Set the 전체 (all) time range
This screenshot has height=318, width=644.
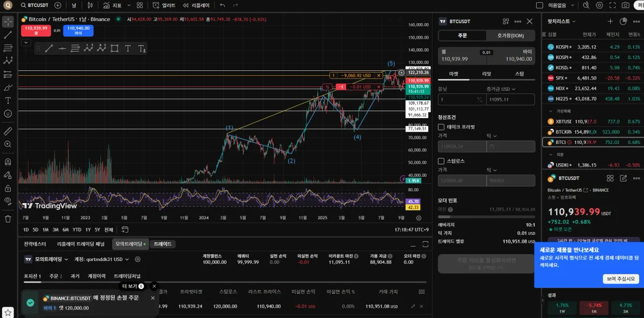(x=108, y=229)
